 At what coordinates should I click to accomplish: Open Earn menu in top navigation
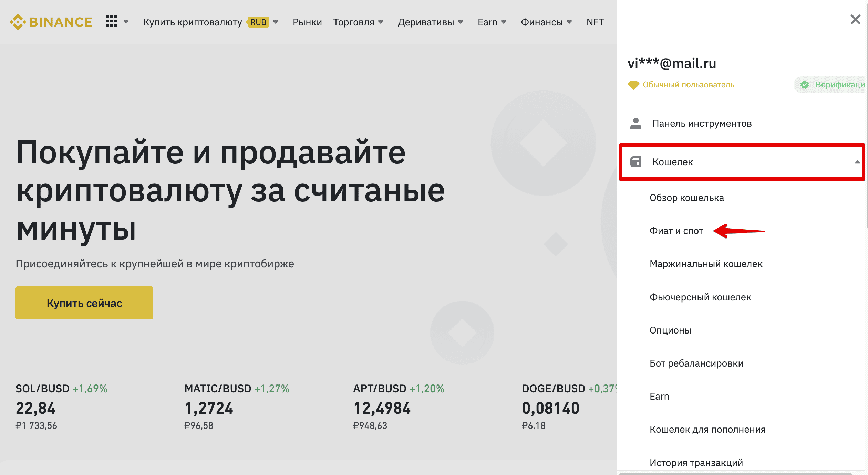click(487, 22)
